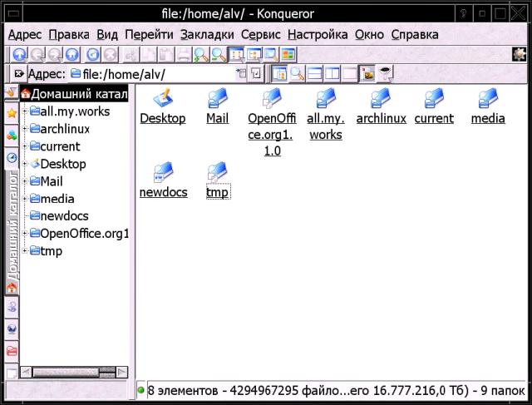Toggle the Домашний каталог vertical sidebar tab

coord(12,225)
